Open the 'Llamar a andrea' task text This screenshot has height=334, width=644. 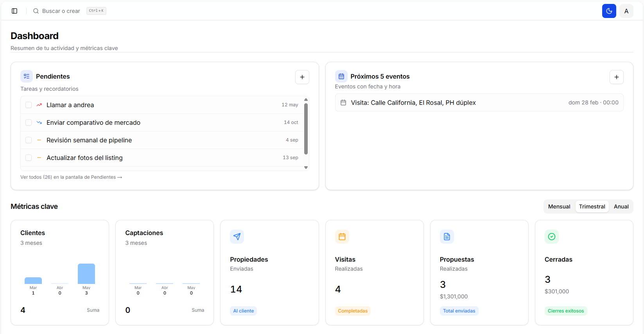click(x=70, y=105)
